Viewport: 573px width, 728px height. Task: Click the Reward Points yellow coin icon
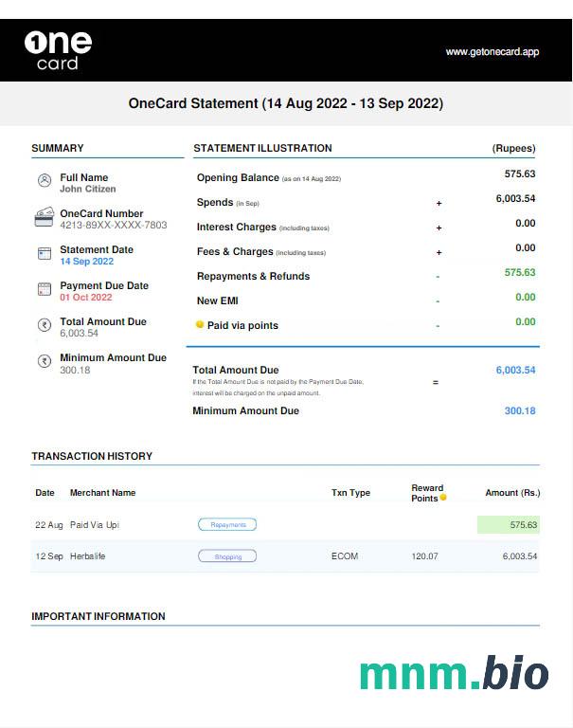click(x=442, y=498)
